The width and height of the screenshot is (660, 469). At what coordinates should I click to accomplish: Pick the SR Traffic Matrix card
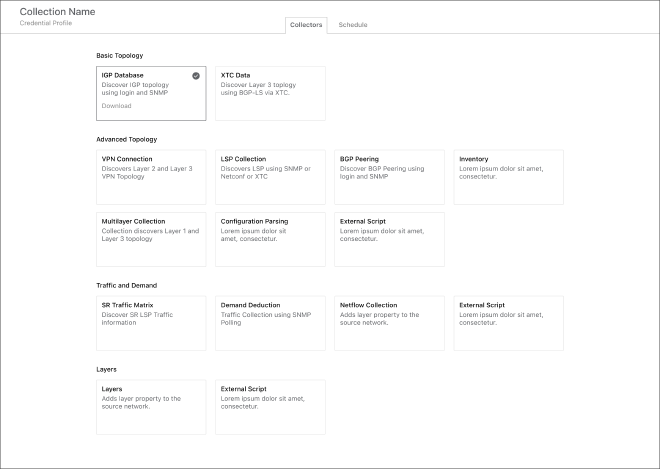tap(151, 323)
